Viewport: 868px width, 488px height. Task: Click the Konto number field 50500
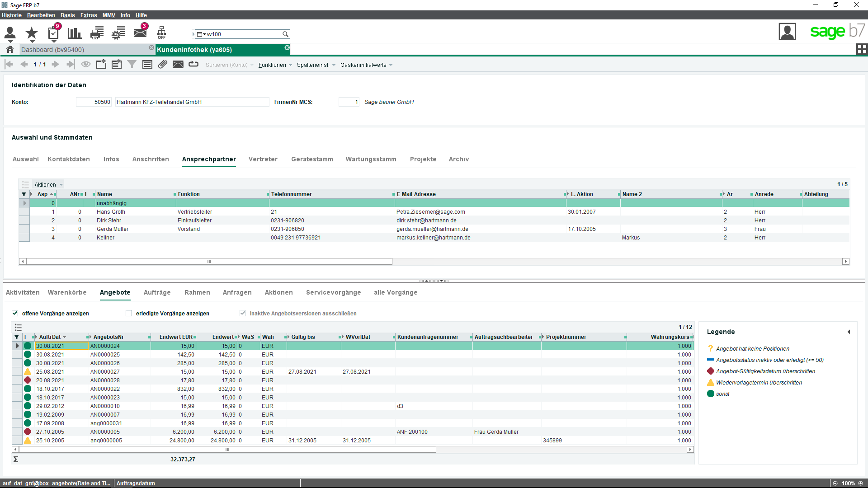tap(94, 102)
